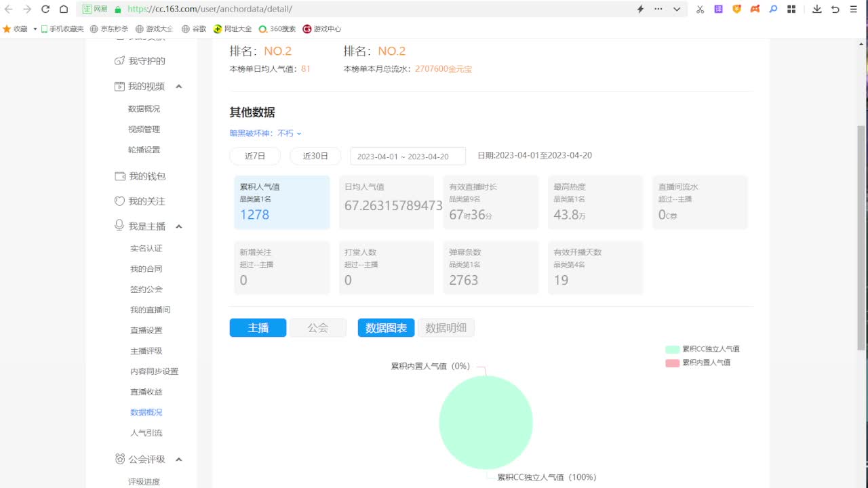Image resolution: width=868 pixels, height=488 pixels.
Task: Switch to the 主播 tab
Action: [258, 328]
